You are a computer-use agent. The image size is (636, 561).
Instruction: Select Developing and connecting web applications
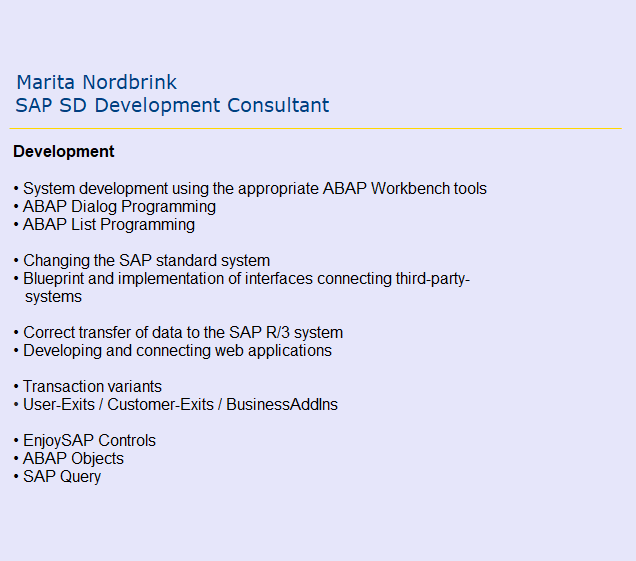tap(177, 350)
